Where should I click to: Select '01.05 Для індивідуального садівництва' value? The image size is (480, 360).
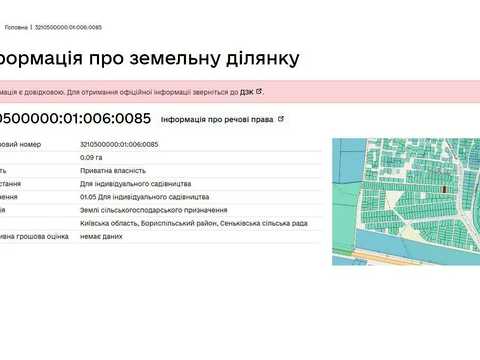tap(144, 197)
